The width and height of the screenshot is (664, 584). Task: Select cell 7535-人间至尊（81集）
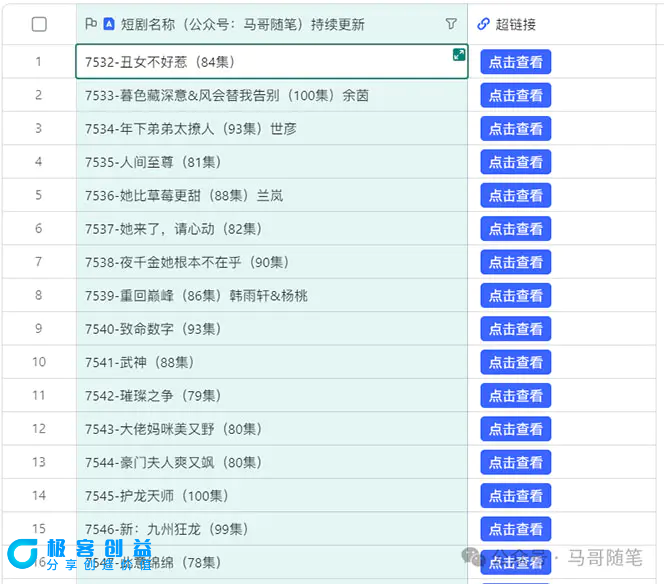click(x=272, y=162)
